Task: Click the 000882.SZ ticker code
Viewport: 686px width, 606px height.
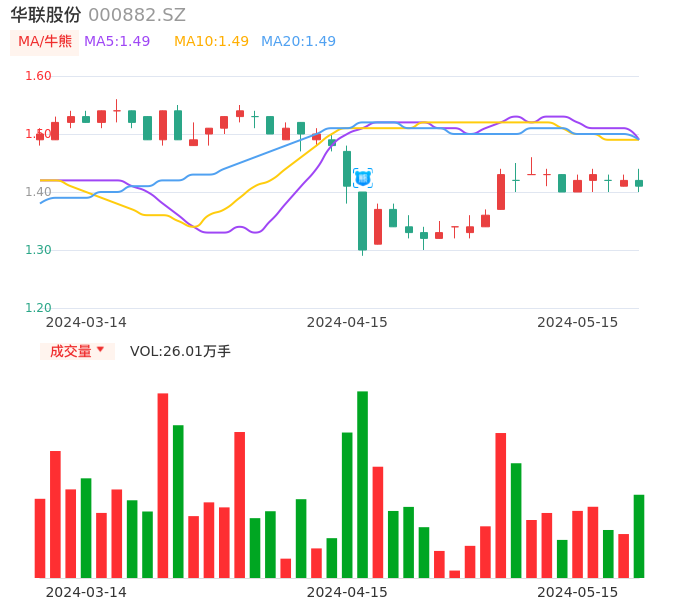Action: 137,15
